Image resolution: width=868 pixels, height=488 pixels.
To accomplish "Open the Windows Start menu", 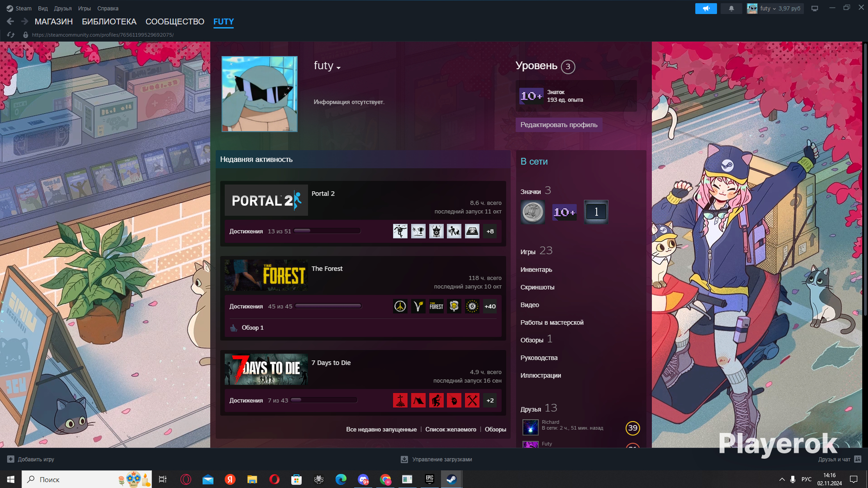I will (11, 479).
